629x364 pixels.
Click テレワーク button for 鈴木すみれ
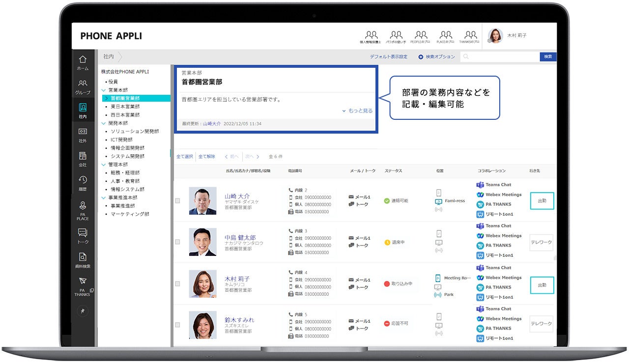(541, 324)
